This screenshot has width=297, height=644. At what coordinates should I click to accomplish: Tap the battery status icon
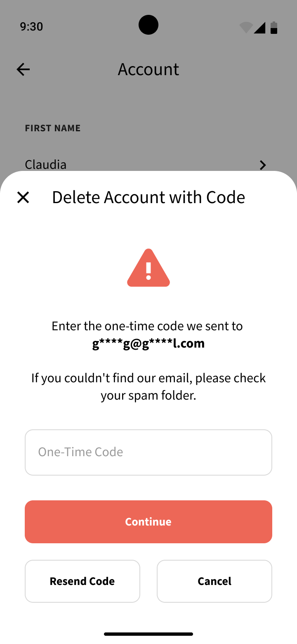[274, 27]
